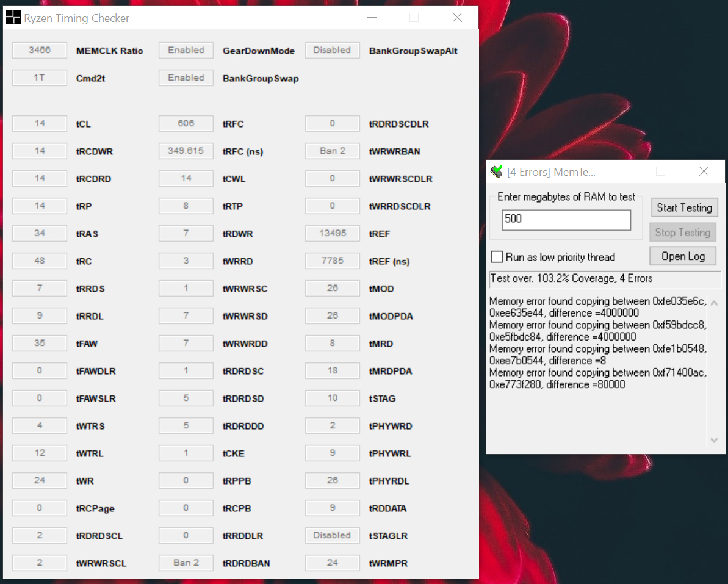
Task: Click the tRAS value 34
Action: coord(40,233)
